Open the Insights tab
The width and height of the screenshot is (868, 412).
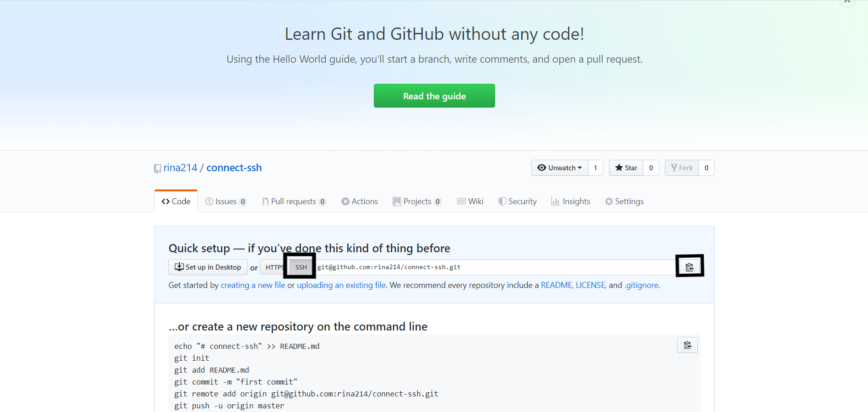coord(571,201)
